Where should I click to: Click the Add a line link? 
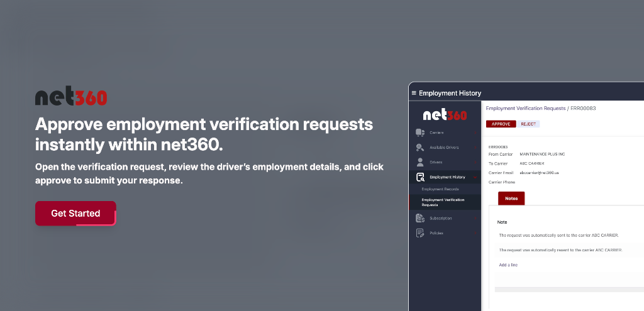click(x=508, y=265)
